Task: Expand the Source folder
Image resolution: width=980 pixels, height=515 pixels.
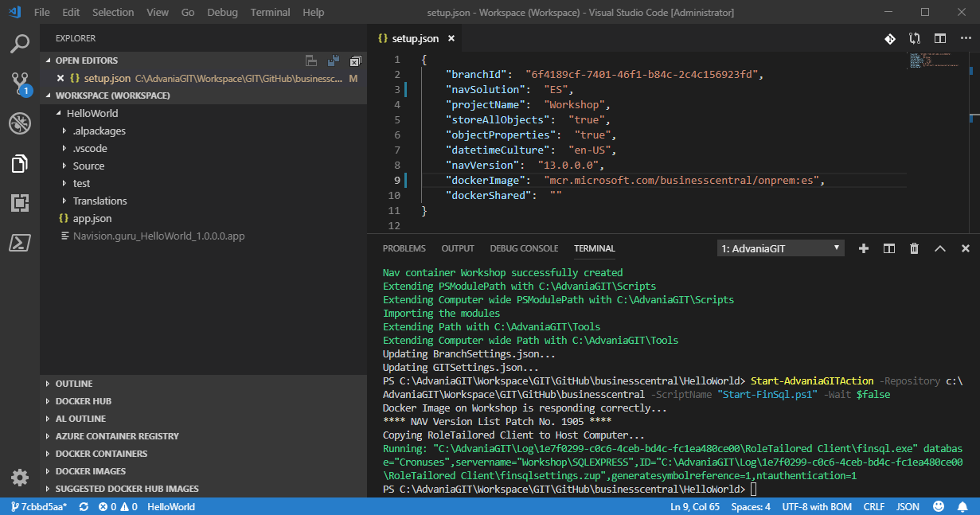Action: pyautogui.click(x=88, y=166)
